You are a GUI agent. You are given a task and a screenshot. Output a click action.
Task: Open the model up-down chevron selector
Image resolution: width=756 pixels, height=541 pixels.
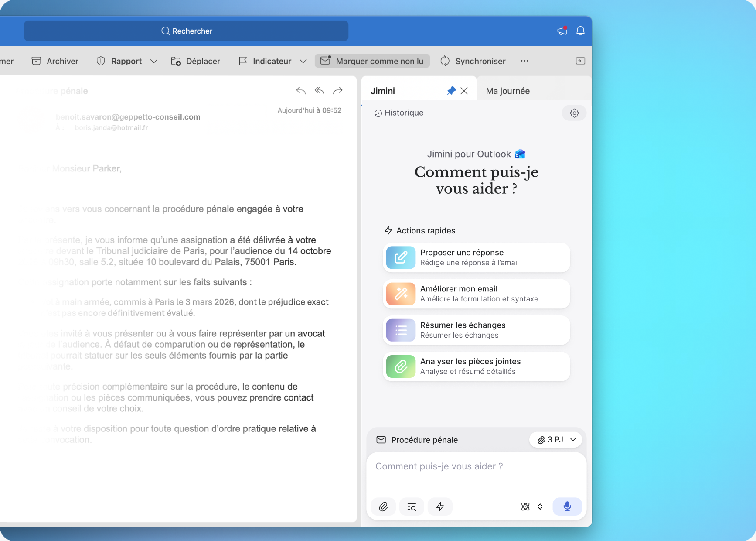pyautogui.click(x=540, y=507)
